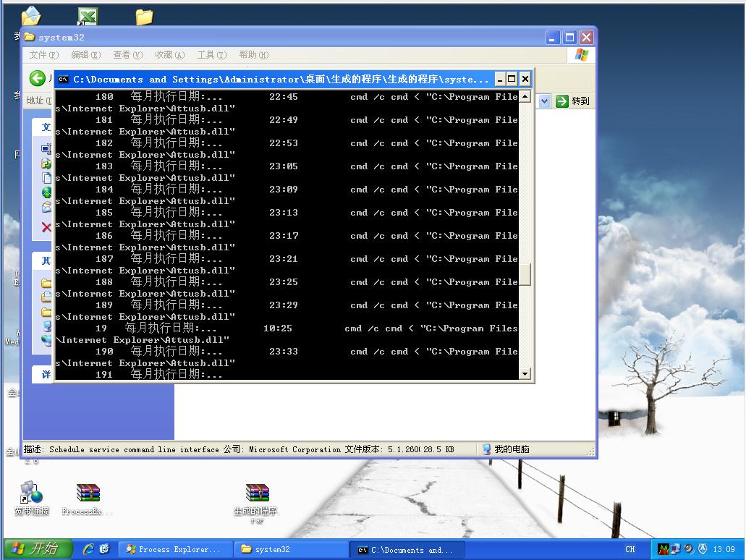Click the console scrollbar up arrow

pyautogui.click(x=525, y=96)
